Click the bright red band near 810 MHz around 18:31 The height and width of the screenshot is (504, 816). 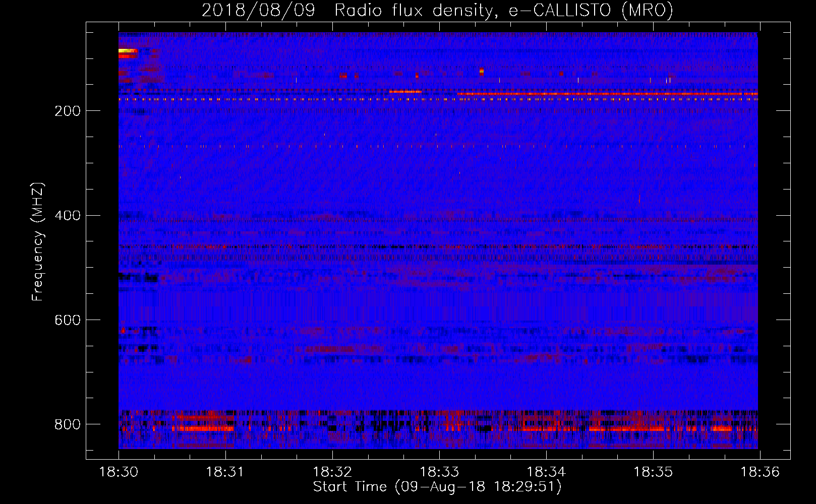(203, 429)
